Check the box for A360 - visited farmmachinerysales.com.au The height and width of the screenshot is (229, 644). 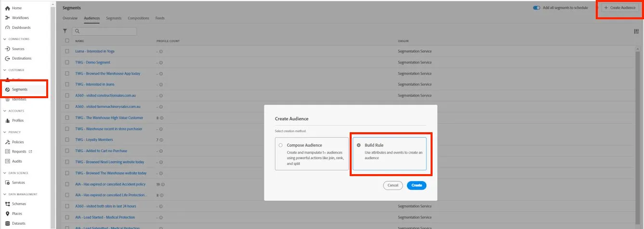pyautogui.click(x=67, y=106)
